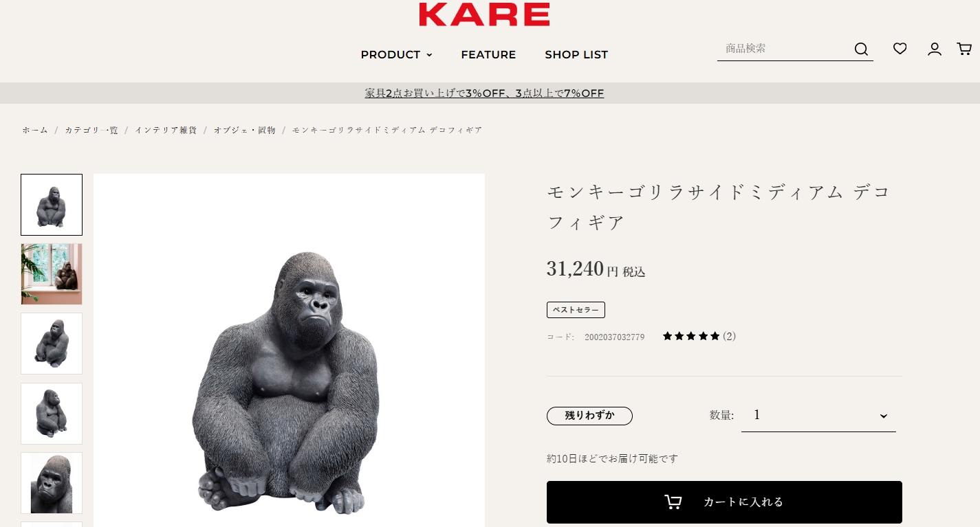Click the カートに入れる add to cart button
980x527 pixels.
coord(724,502)
